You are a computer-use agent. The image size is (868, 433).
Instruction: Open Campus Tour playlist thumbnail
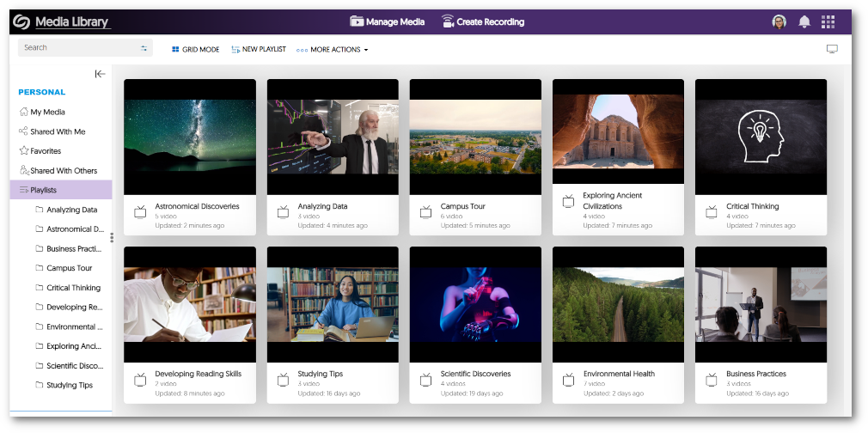click(x=475, y=137)
